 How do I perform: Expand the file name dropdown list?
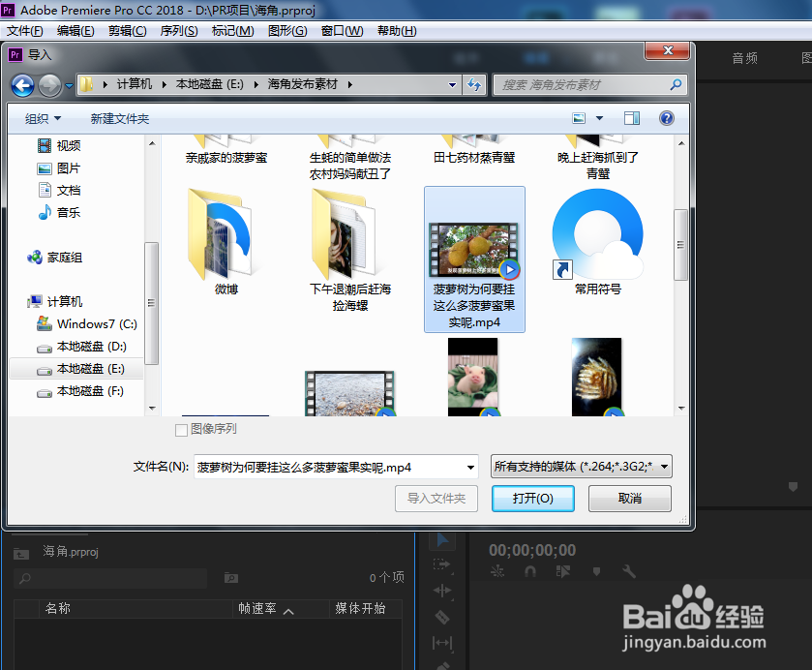(x=470, y=468)
